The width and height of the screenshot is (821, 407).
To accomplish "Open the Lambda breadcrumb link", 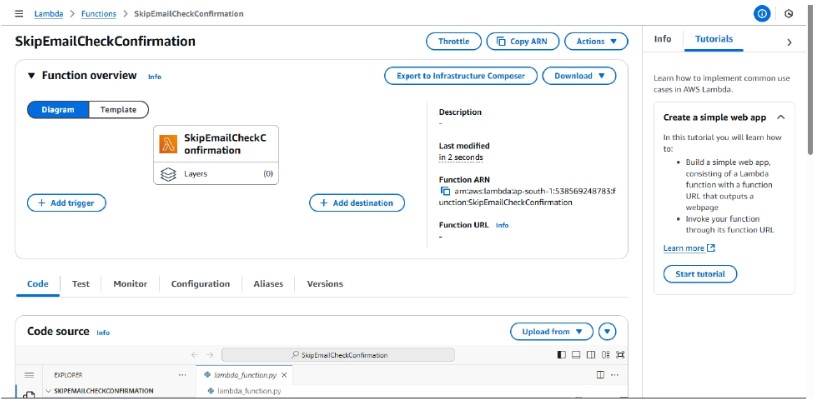I will 49,14.
